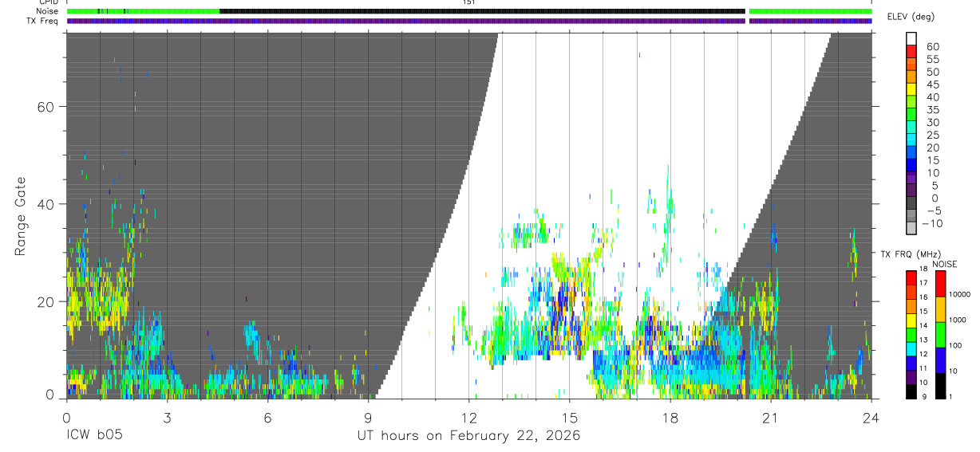Click the vertical 'Range Gate' axis title
This screenshot has height=452, width=980.
pyautogui.click(x=22, y=216)
